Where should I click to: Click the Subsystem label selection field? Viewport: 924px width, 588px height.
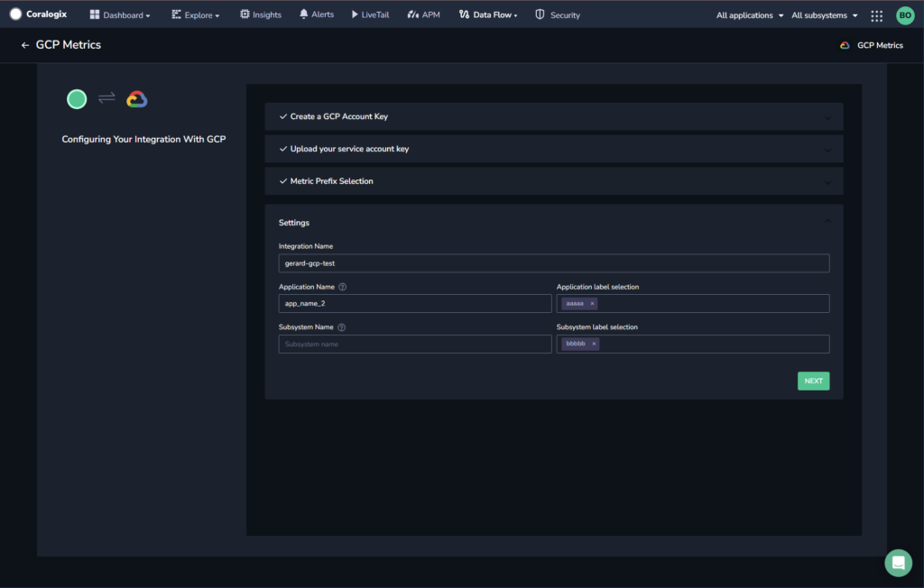point(693,345)
